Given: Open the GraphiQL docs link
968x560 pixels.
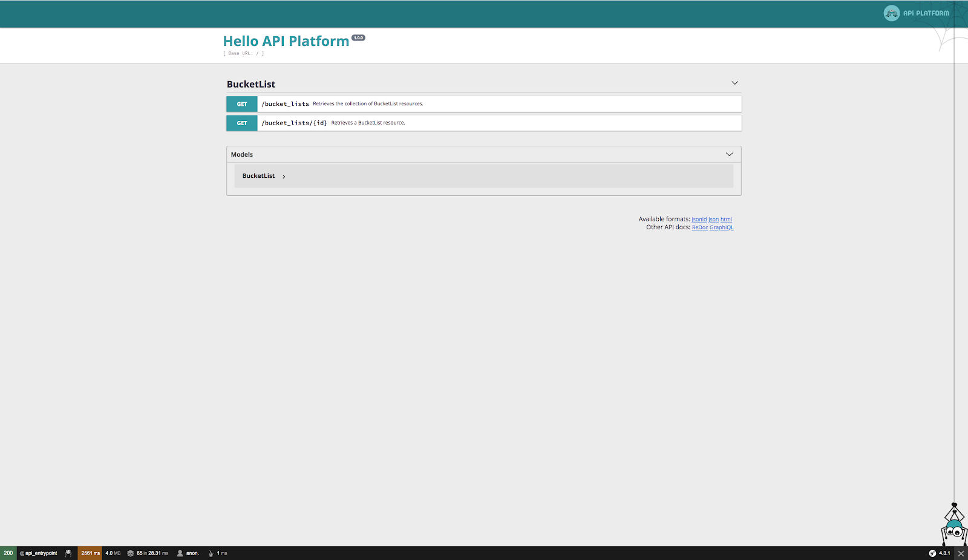Looking at the screenshot, I should coord(721,227).
